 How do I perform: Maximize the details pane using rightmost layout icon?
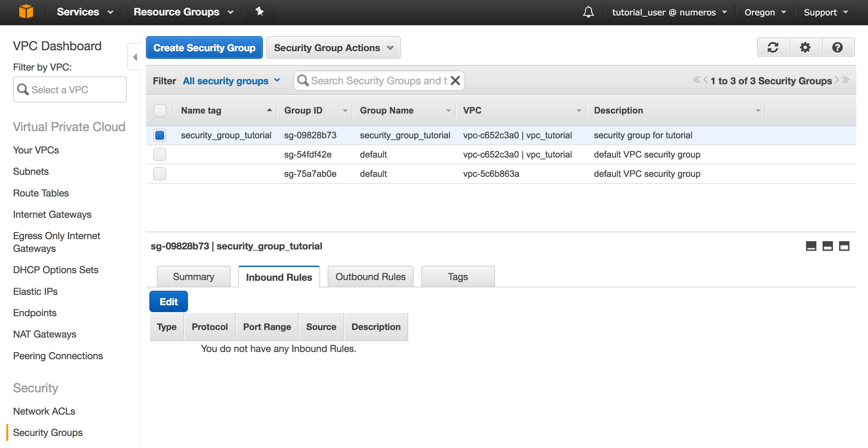(844, 246)
